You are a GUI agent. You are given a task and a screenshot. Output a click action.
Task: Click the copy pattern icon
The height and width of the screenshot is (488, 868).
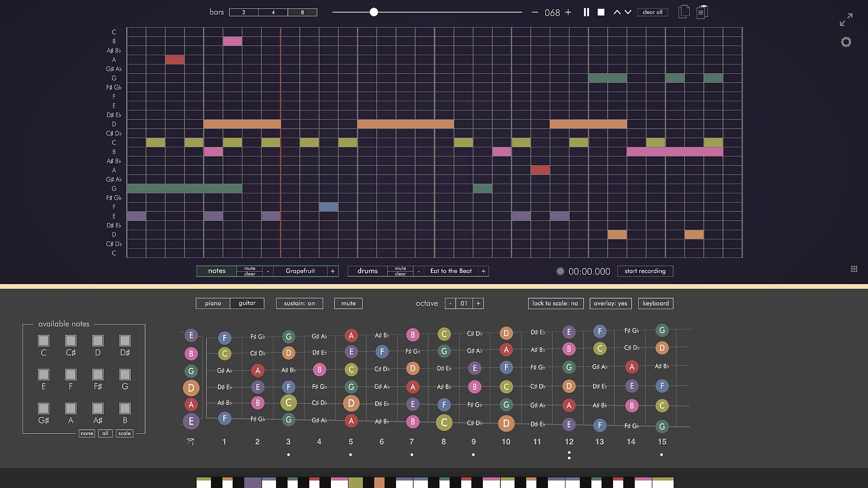pos(684,12)
